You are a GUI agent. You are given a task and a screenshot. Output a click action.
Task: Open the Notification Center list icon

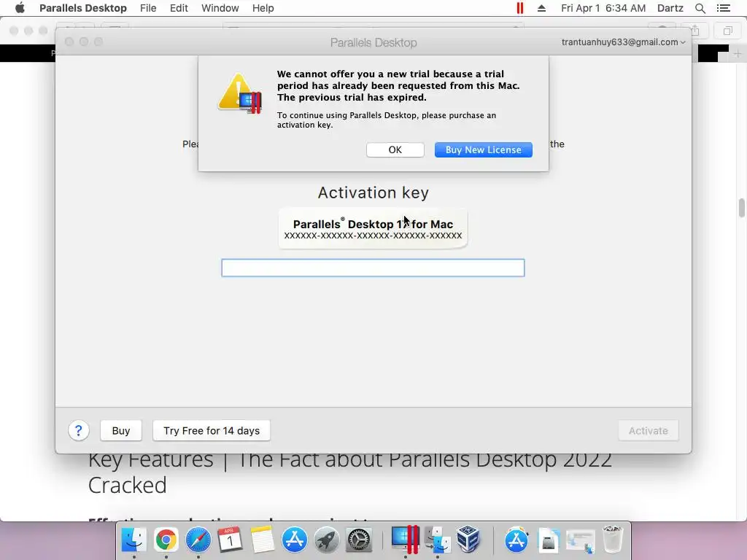(723, 8)
